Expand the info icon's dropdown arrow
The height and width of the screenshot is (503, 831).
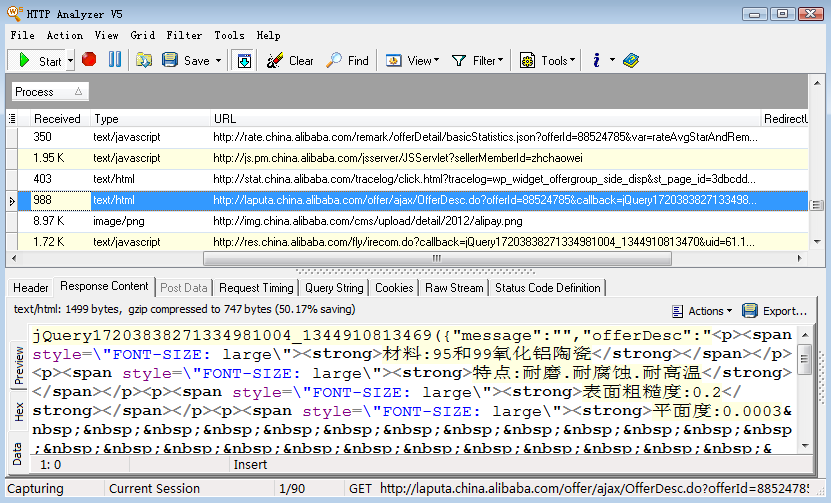(x=612, y=60)
